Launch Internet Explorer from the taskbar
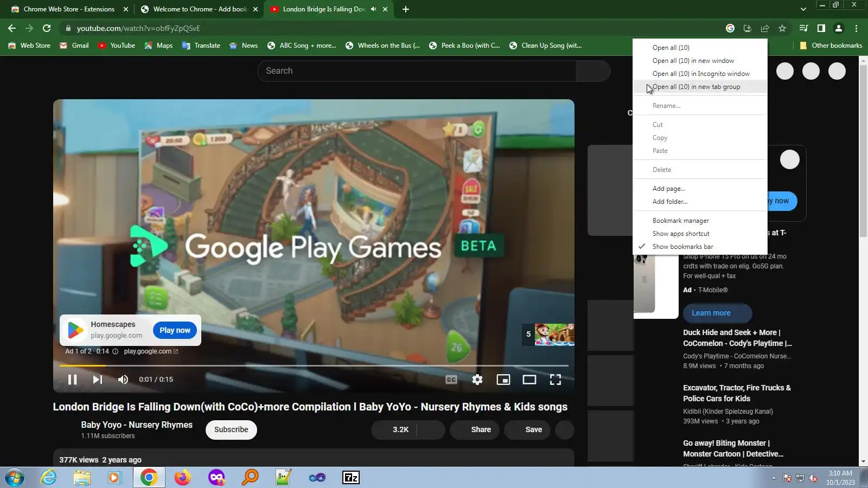 coord(48,478)
